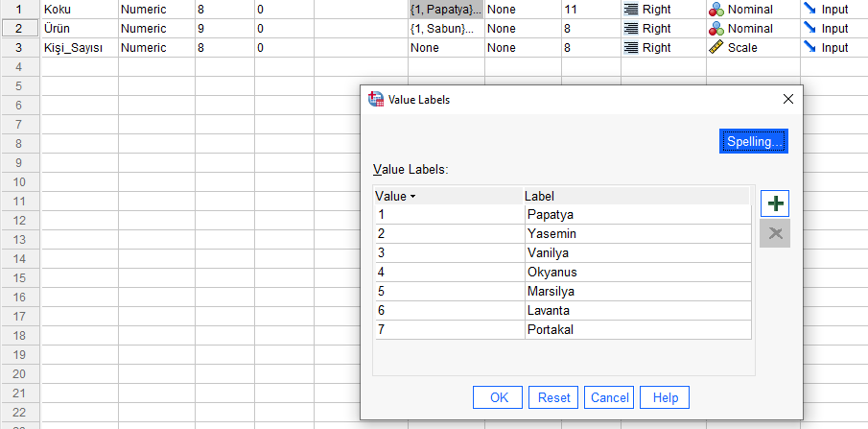868x429 pixels.
Task: Click Nominal measure icon in Koku row
Action: point(718,10)
